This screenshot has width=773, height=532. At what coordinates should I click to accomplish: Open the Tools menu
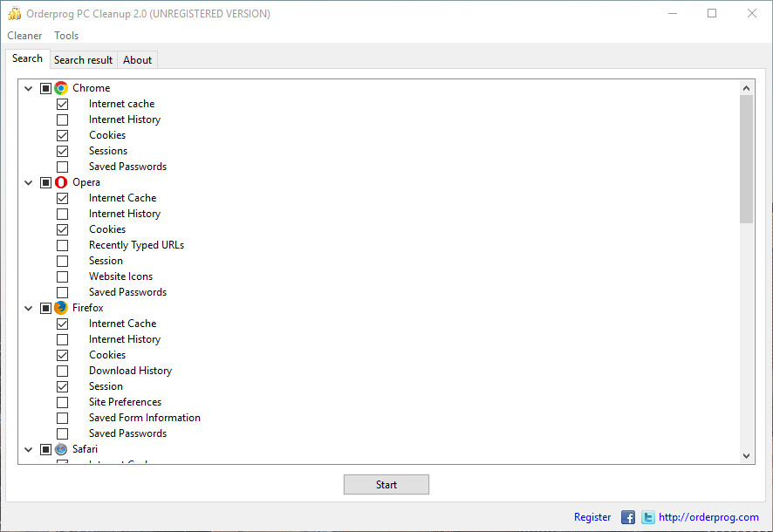[66, 36]
